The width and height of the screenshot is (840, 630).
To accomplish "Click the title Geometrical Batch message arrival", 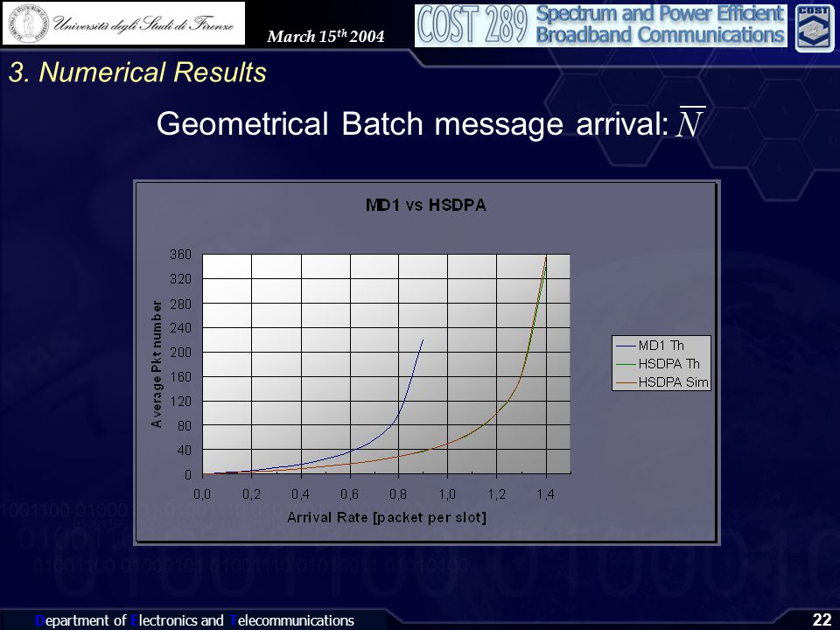I will [x=412, y=123].
